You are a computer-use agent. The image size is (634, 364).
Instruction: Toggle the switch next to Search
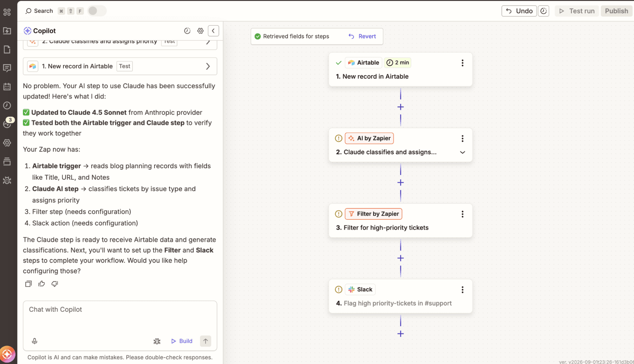97,11
